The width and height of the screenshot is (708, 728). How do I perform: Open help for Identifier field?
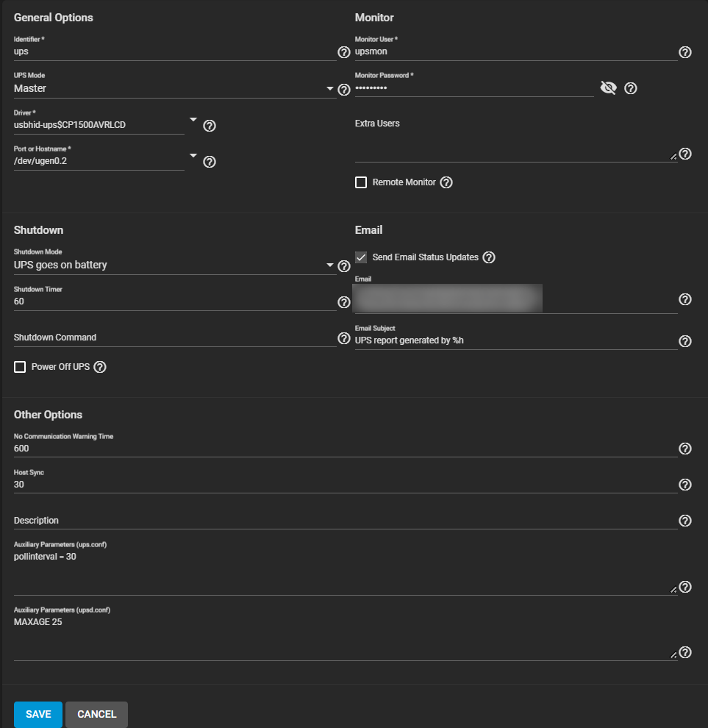point(343,52)
